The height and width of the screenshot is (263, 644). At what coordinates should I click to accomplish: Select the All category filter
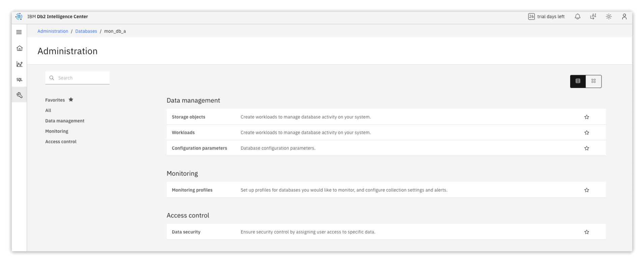(48, 110)
